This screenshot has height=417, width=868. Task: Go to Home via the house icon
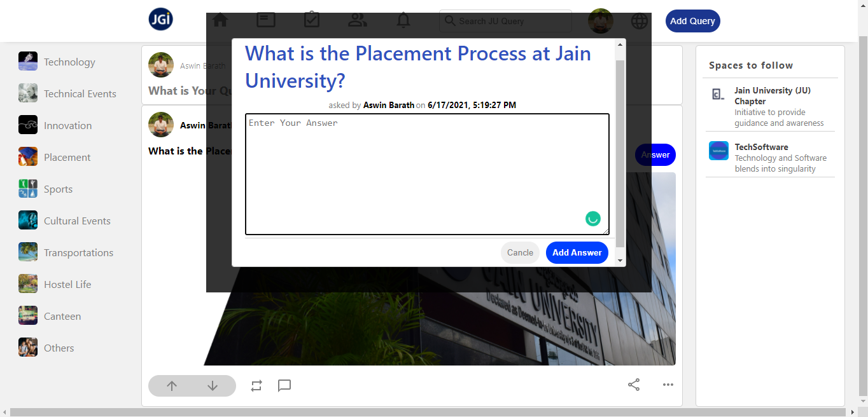coord(220,20)
